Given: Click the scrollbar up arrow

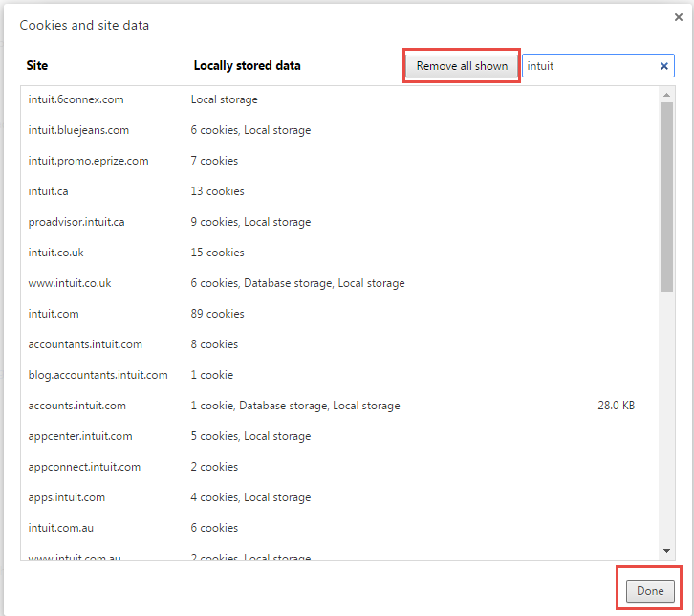Looking at the screenshot, I should [666, 95].
